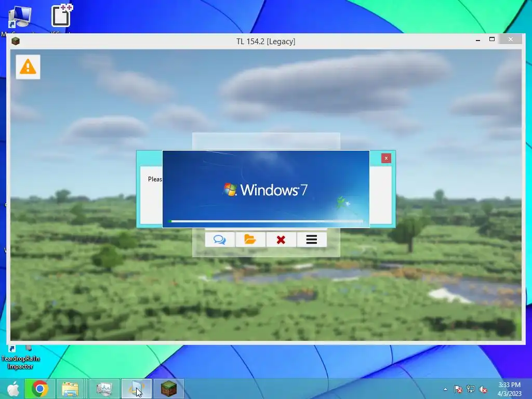Maximize the TL 154.2 [Legacy] window
This screenshot has height=399, width=532.
click(x=492, y=39)
